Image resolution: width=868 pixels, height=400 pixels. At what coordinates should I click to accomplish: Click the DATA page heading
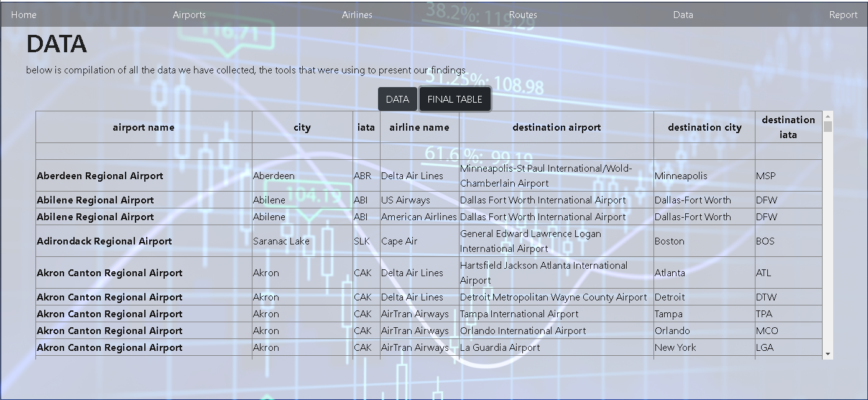[57, 44]
